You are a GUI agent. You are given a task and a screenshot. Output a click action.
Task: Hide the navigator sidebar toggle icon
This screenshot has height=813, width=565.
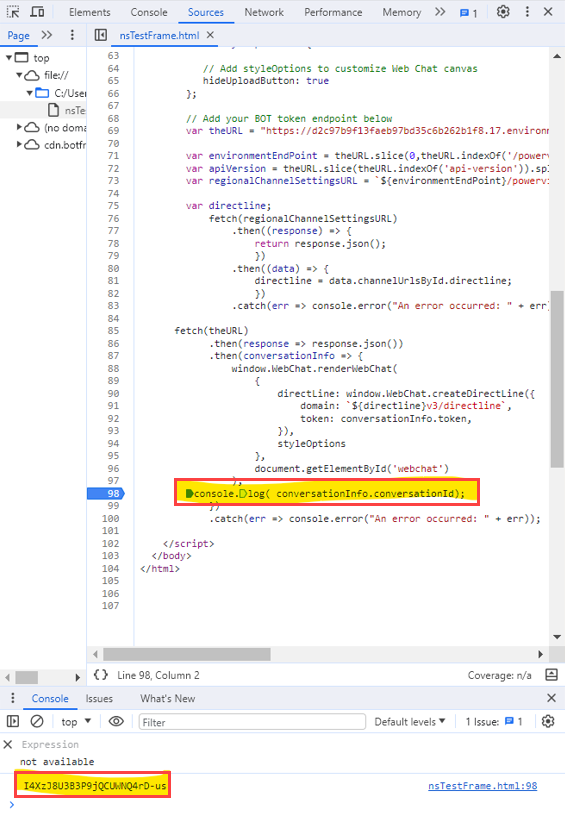101,35
